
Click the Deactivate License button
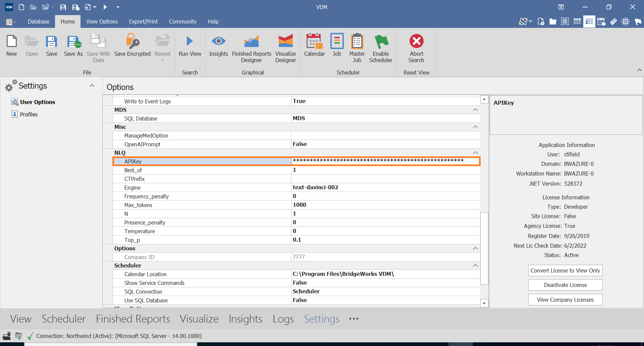(x=565, y=285)
